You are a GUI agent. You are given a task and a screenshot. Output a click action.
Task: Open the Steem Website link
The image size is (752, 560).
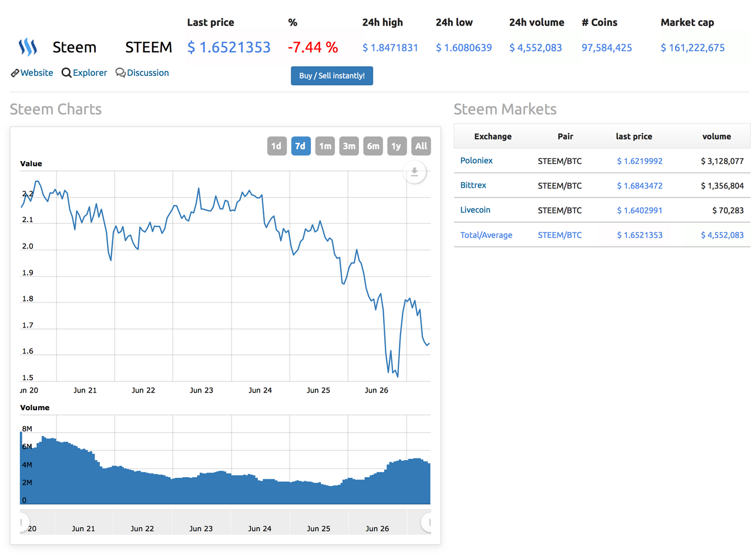pos(36,73)
